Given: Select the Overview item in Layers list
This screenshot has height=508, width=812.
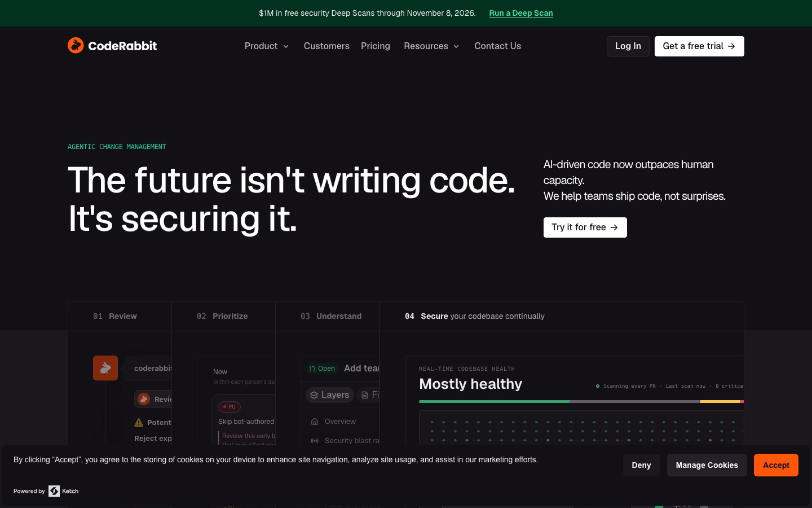Looking at the screenshot, I should click(x=340, y=422).
